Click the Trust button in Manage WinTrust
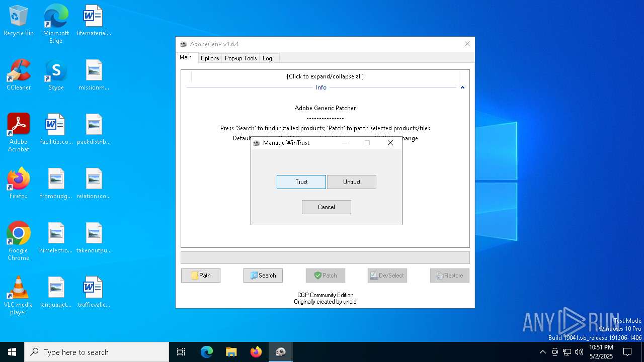 pyautogui.click(x=301, y=182)
